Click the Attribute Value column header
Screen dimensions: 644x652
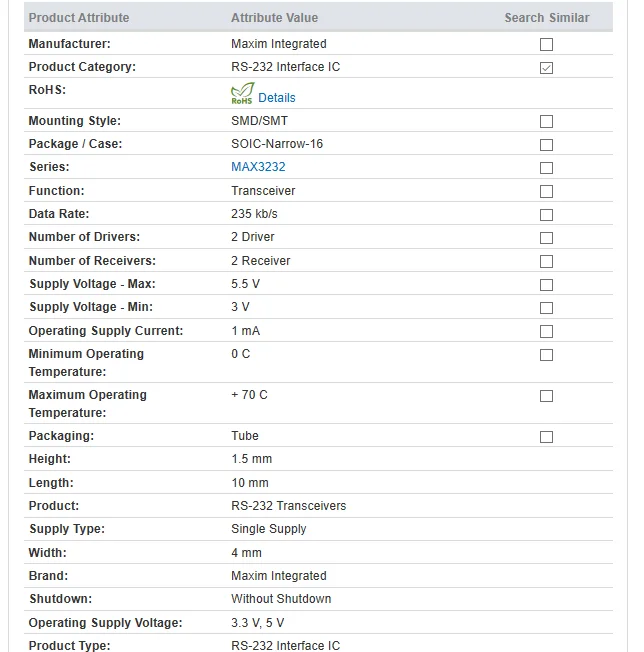coord(274,17)
